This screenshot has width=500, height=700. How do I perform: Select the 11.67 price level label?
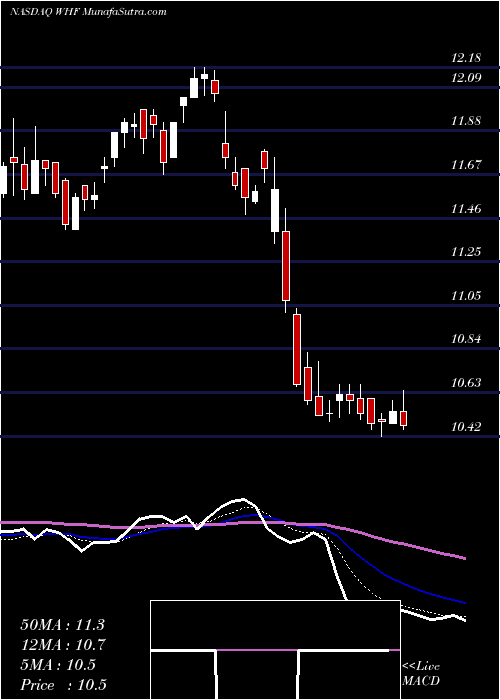click(x=466, y=165)
